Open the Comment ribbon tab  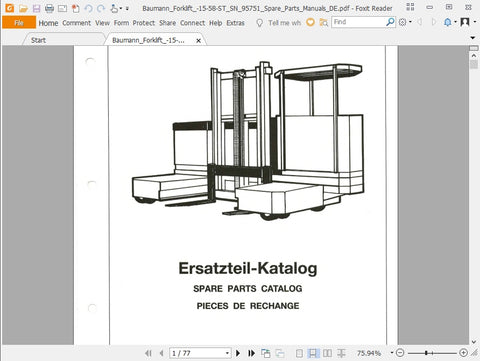click(76, 23)
